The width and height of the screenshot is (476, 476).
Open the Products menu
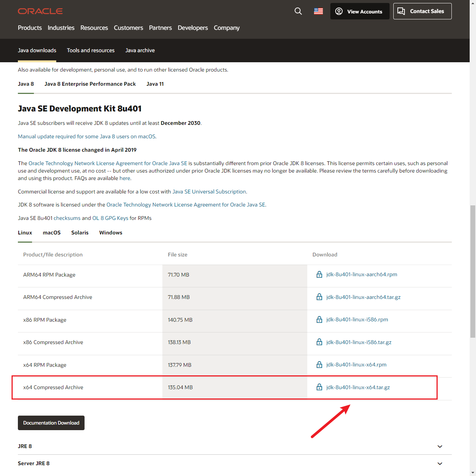point(30,28)
